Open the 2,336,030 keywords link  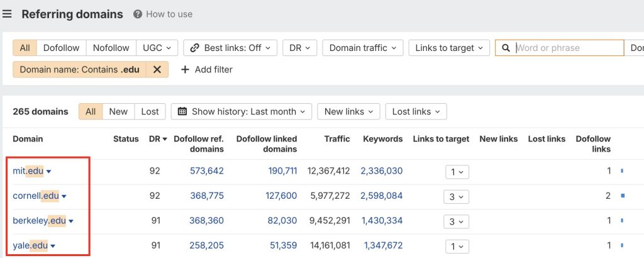[x=382, y=171]
